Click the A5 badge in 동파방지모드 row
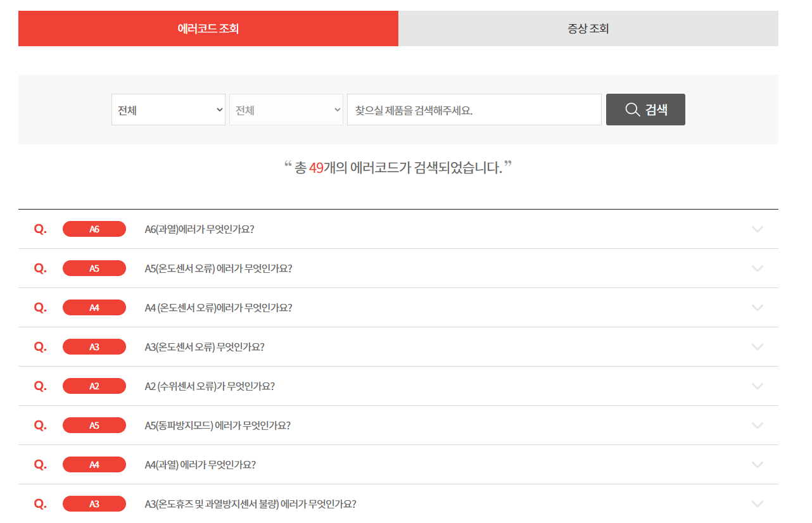The height and width of the screenshot is (523, 812). pos(94,425)
